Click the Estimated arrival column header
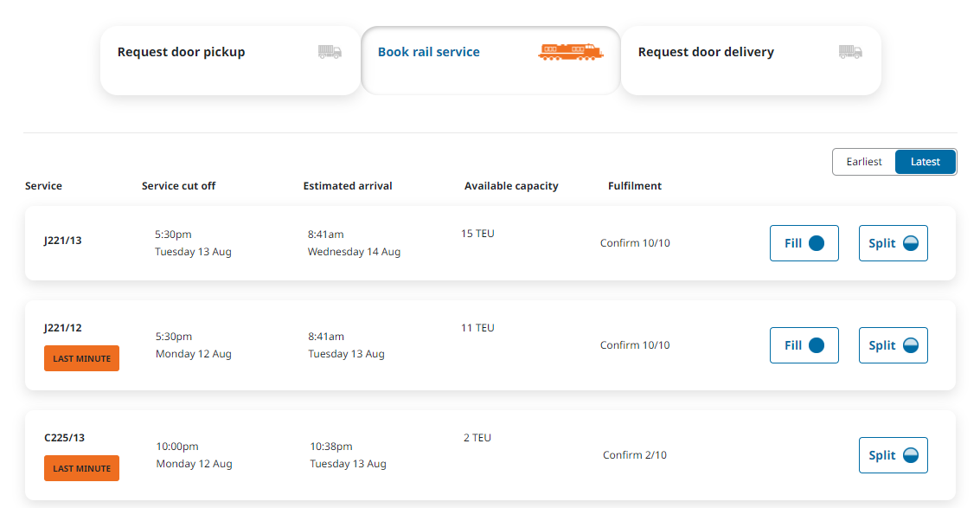Viewport: 980px width, 508px height. pyautogui.click(x=348, y=186)
